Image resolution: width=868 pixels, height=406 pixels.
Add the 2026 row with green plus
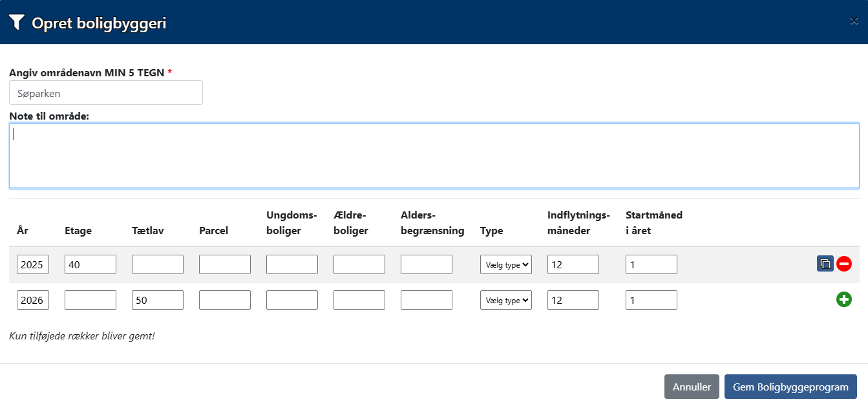[x=844, y=299]
